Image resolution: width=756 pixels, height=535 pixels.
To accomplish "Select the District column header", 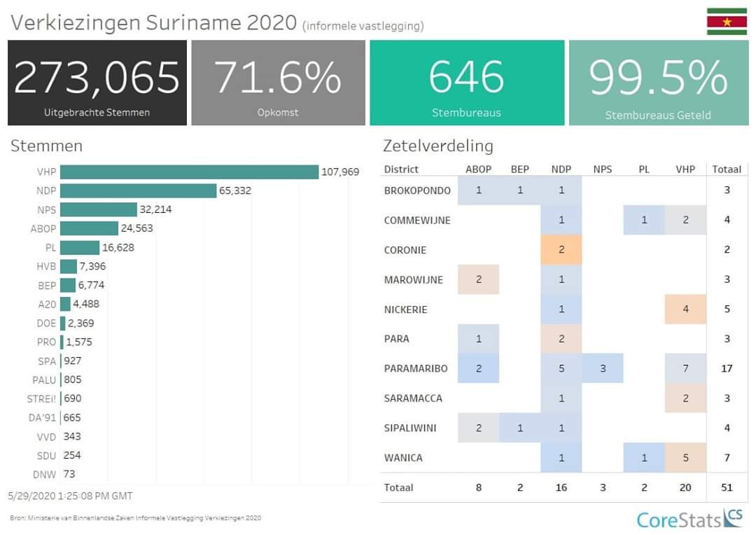I will pos(402,169).
